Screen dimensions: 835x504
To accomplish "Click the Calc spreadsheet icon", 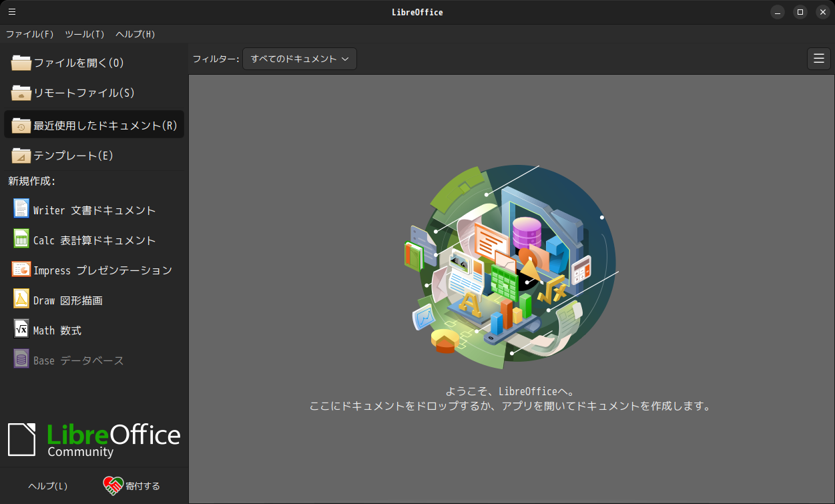I will tap(21, 239).
